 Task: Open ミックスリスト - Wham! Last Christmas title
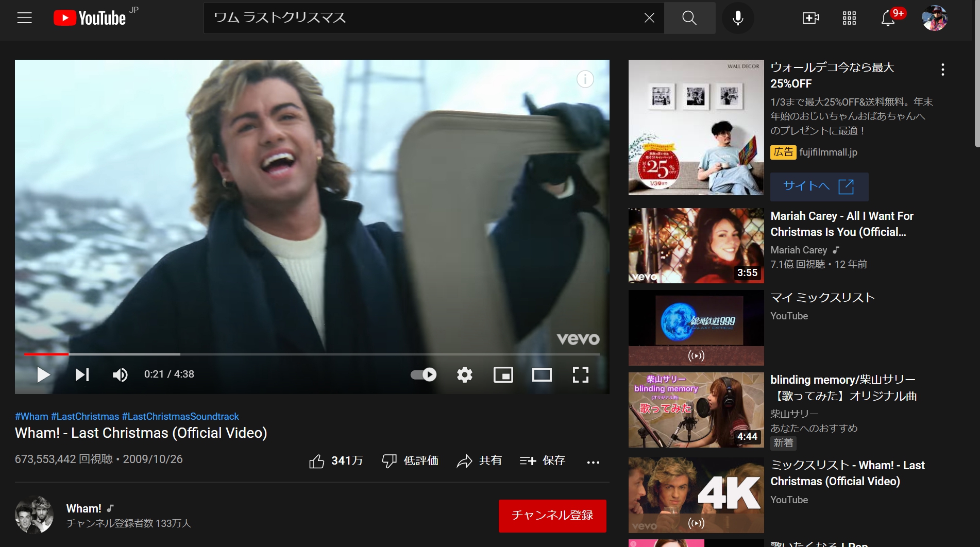[848, 473]
